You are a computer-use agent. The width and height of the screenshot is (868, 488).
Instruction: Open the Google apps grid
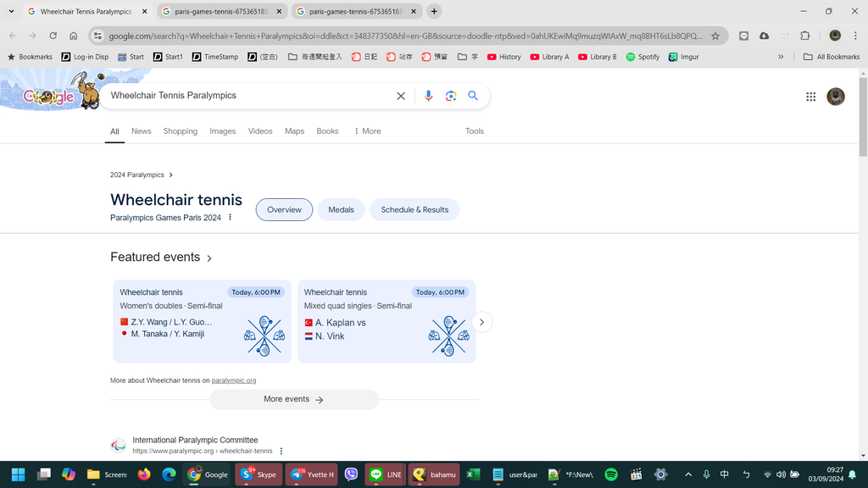(811, 97)
